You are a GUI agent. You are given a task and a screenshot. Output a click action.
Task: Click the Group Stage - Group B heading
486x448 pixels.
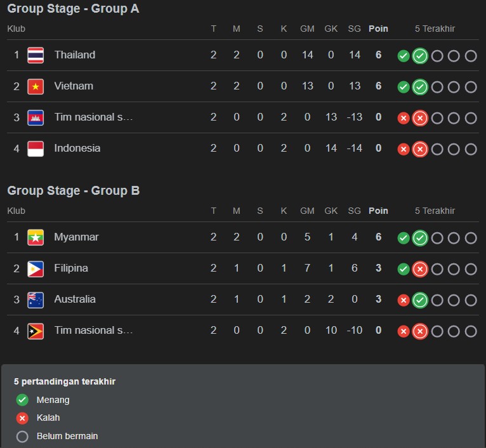(74, 191)
